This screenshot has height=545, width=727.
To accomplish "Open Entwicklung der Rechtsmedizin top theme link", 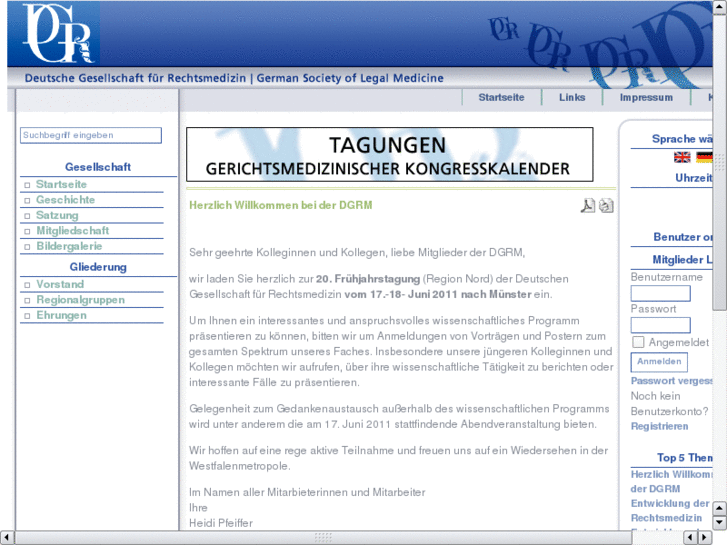I will [x=670, y=511].
